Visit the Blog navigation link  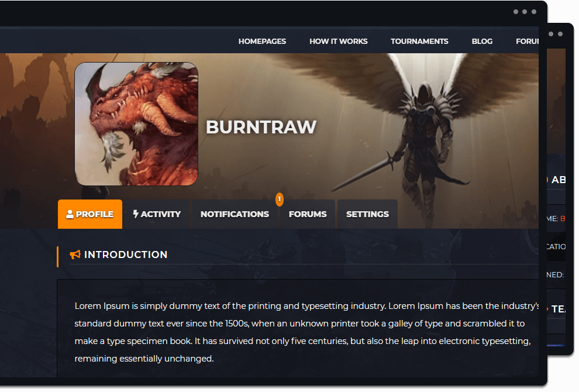point(482,41)
